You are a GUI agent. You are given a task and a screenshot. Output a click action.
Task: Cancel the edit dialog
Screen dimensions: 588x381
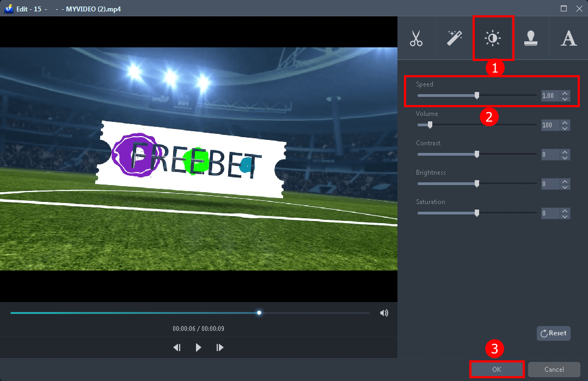tap(554, 369)
